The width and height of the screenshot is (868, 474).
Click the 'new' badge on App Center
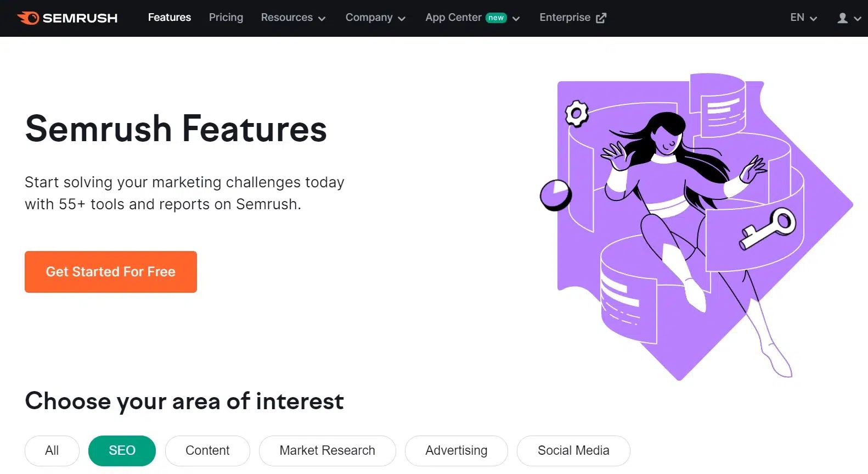click(495, 17)
